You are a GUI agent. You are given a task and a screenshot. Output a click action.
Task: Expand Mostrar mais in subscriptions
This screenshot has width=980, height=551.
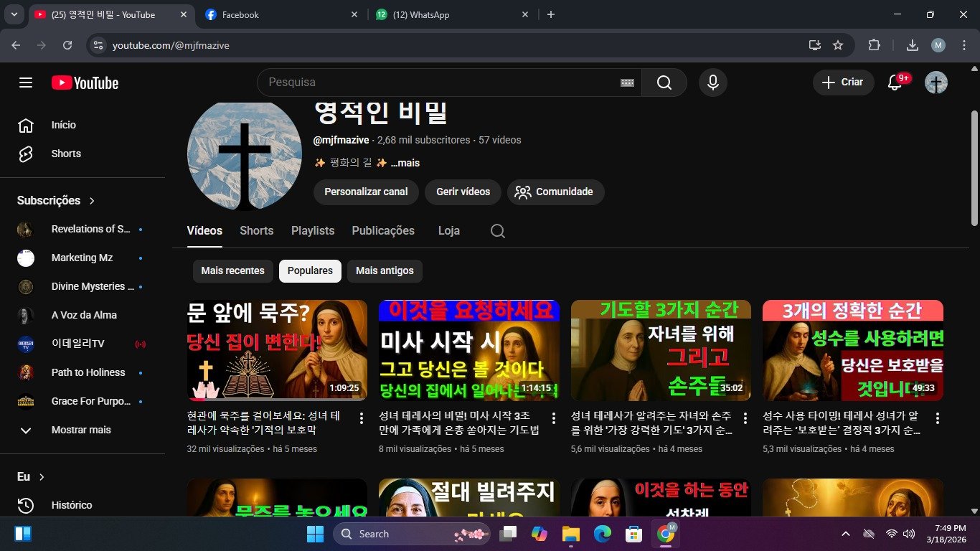[x=80, y=430]
